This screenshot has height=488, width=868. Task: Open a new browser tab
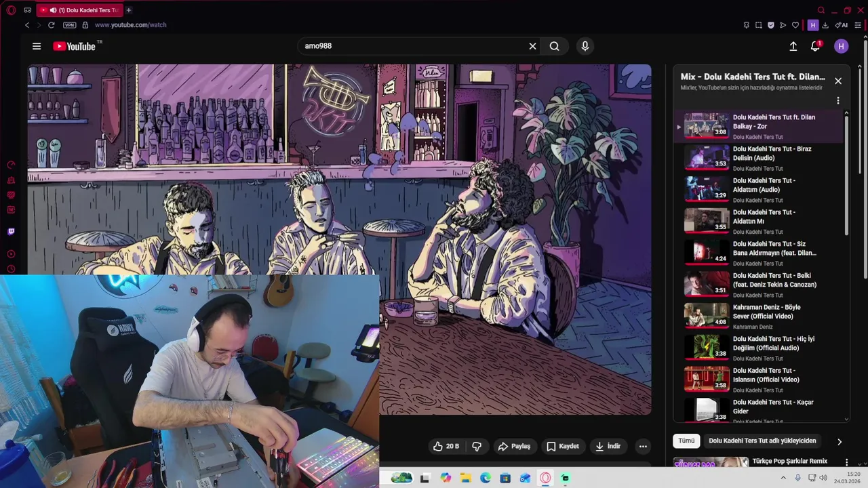click(128, 10)
